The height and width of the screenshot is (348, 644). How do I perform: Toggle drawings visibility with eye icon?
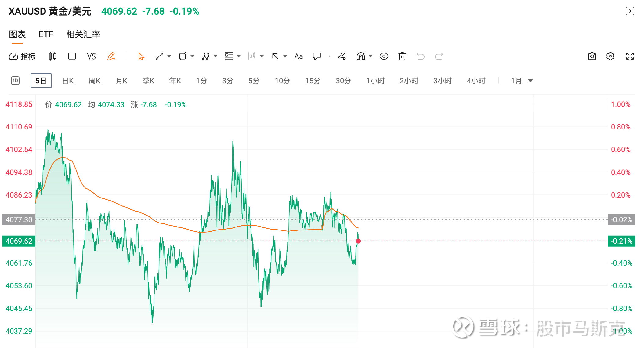(384, 56)
